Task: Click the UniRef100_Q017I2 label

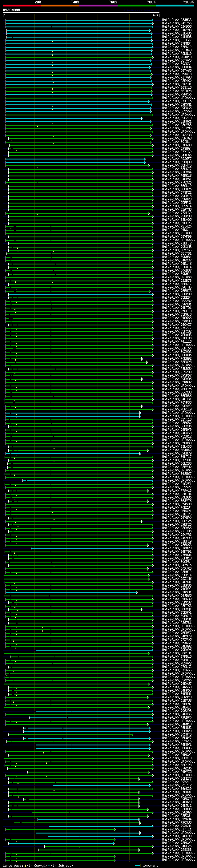Action: pos(177,785)
